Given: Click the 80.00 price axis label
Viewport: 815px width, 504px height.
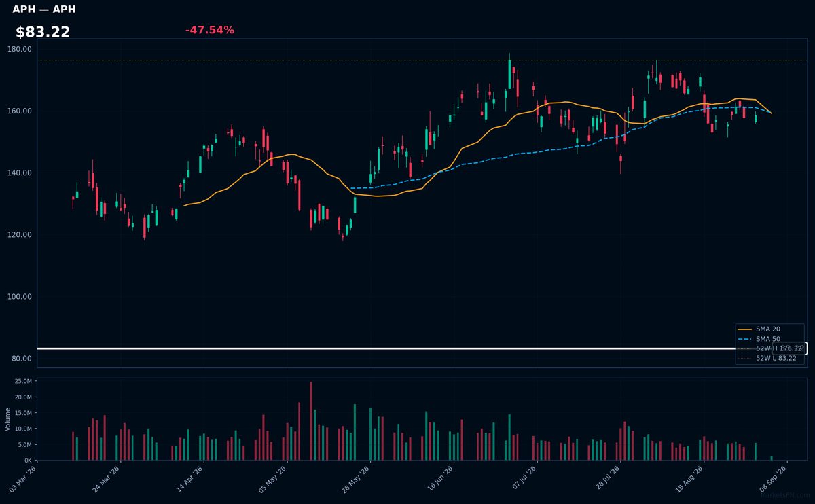Looking at the screenshot, I should [x=22, y=358].
